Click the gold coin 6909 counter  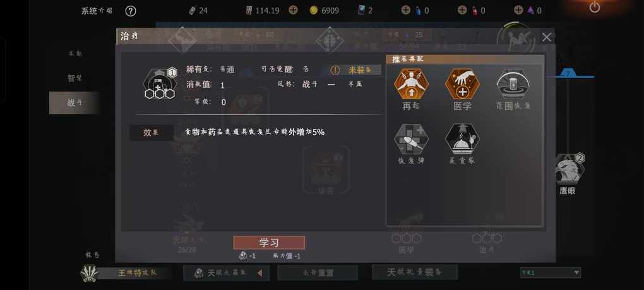324,11
